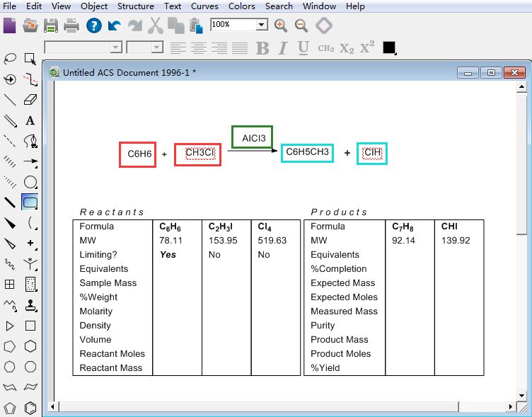The width and height of the screenshot is (532, 417).
Task: Select the CH3Cl reactant label
Action: click(199, 153)
